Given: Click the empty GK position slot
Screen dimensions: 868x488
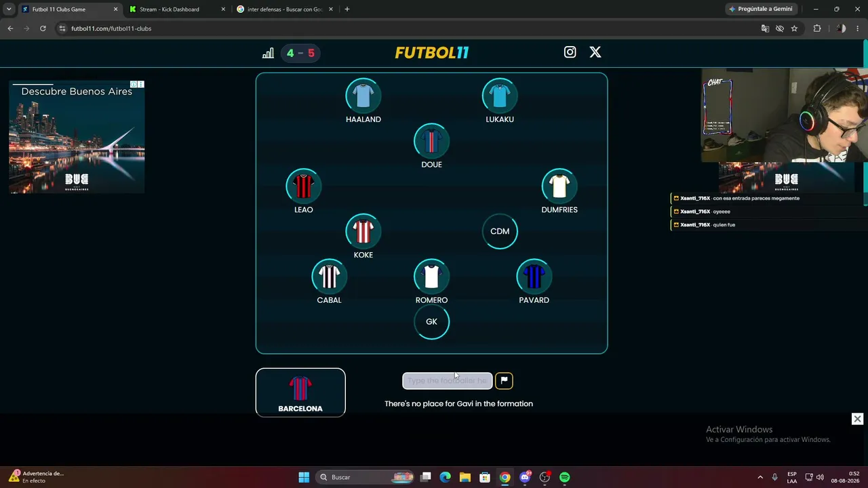Looking at the screenshot, I should 431,322.
